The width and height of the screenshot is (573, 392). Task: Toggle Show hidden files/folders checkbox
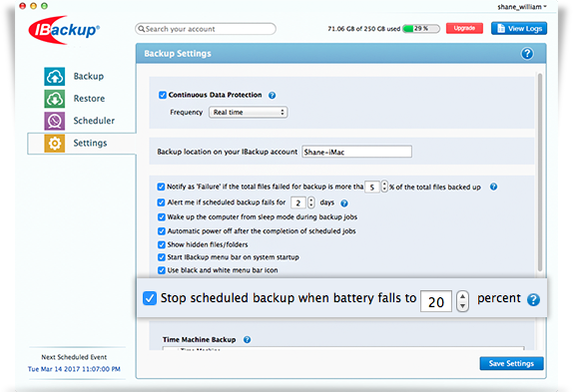[161, 244]
